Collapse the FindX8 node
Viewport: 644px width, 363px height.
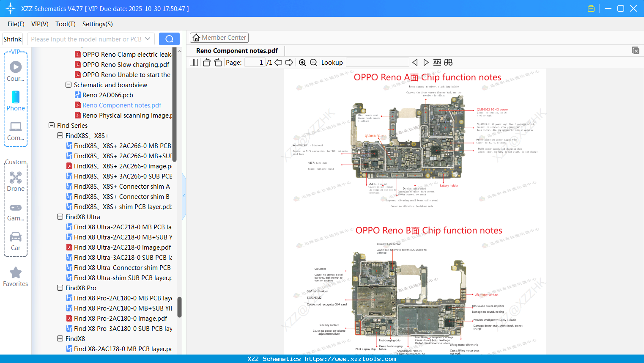click(x=60, y=338)
